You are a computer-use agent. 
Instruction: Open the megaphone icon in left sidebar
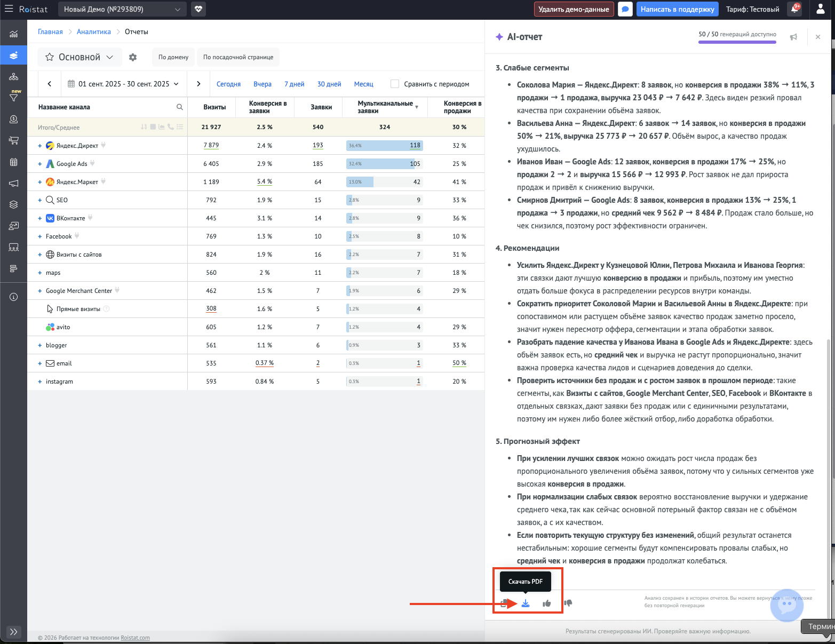[x=14, y=184]
